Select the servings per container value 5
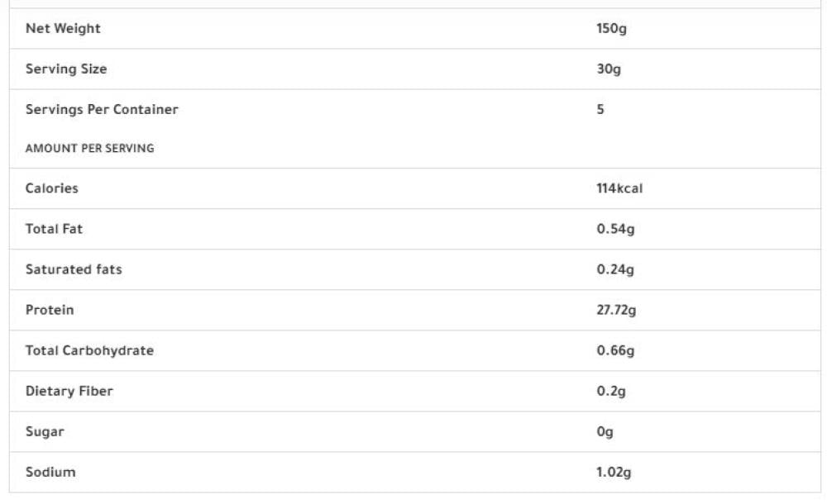 pyautogui.click(x=600, y=109)
